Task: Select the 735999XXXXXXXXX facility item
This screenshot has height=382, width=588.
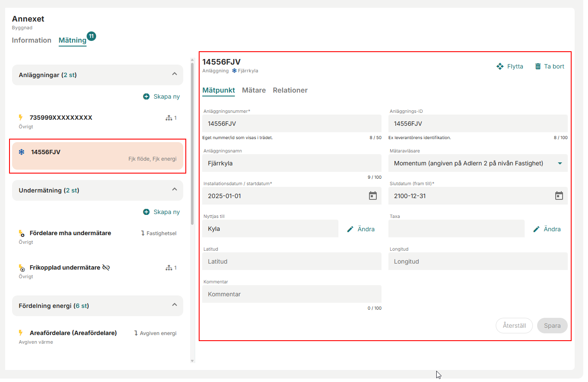Action: 61,118
